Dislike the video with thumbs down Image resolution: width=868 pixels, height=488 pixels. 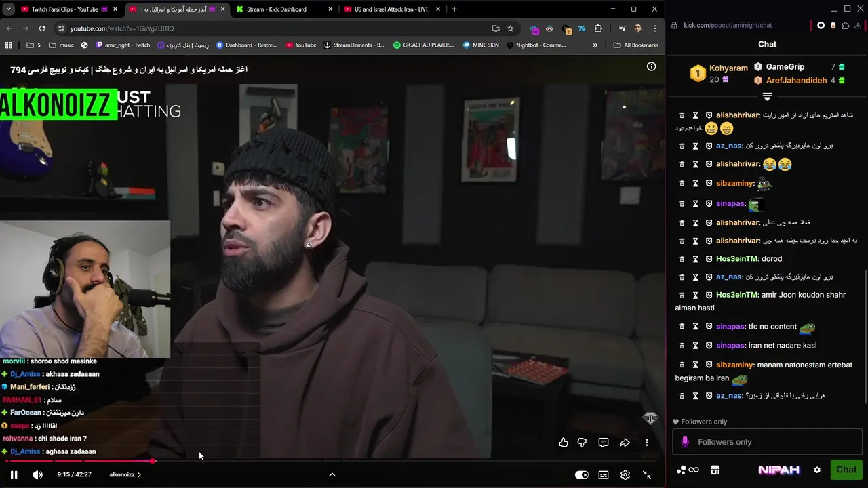582,443
